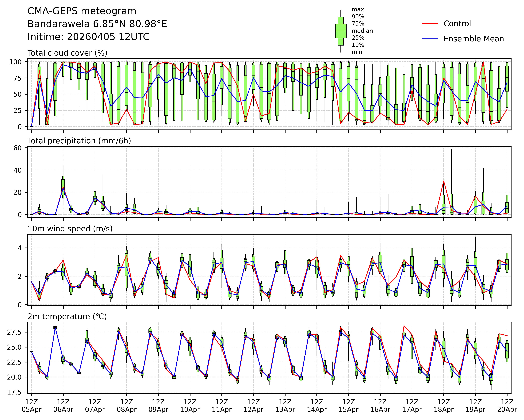Click the green boxplot legend symbol
This screenshot has height=420, width=524.
[340, 31]
